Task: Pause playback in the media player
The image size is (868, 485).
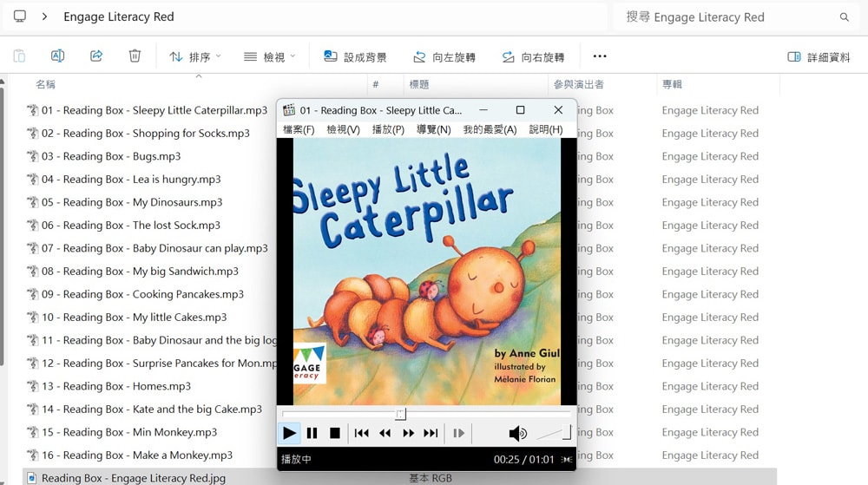Action: point(312,433)
